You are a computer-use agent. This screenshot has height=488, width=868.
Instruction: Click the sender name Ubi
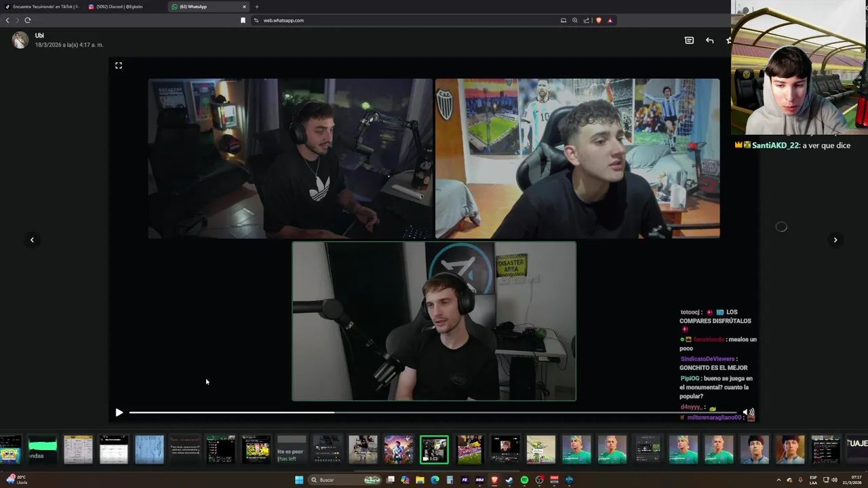point(39,35)
